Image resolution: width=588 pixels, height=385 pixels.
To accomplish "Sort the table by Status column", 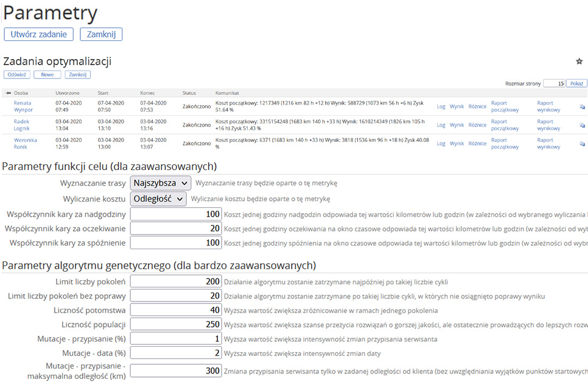I will coord(189,93).
